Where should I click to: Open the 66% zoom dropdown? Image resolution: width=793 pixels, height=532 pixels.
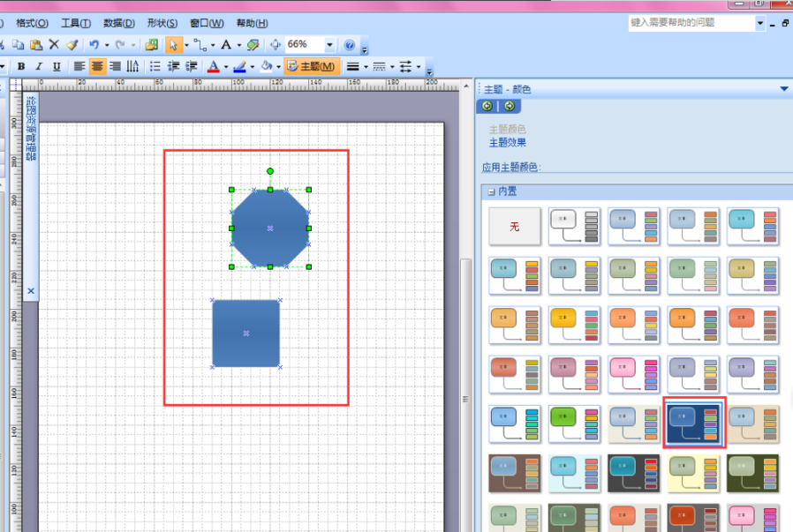click(x=329, y=44)
